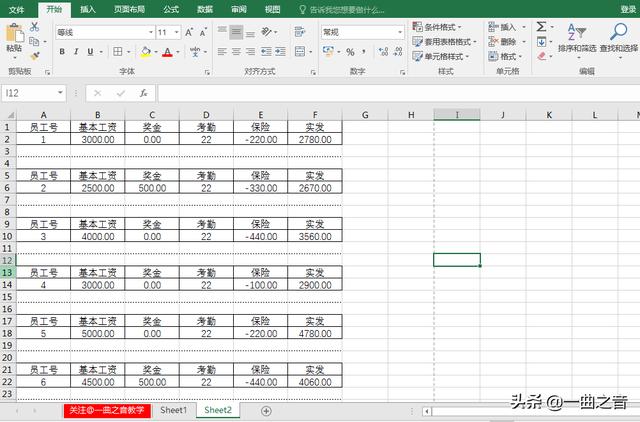This screenshot has width=640, height=422.
Task: Apply cell borders icon
Action: pyautogui.click(x=118, y=52)
